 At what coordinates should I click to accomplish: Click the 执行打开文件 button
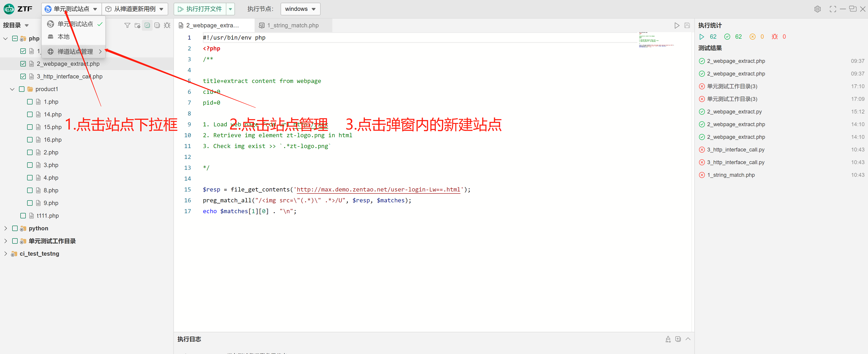pyautogui.click(x=200, y=9)
